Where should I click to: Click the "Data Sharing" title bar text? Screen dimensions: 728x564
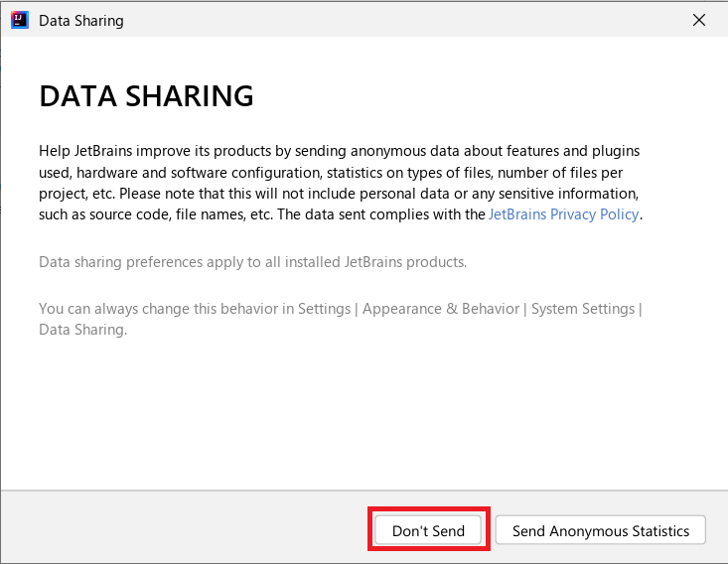pyautogui.click(x=81, y=20)
